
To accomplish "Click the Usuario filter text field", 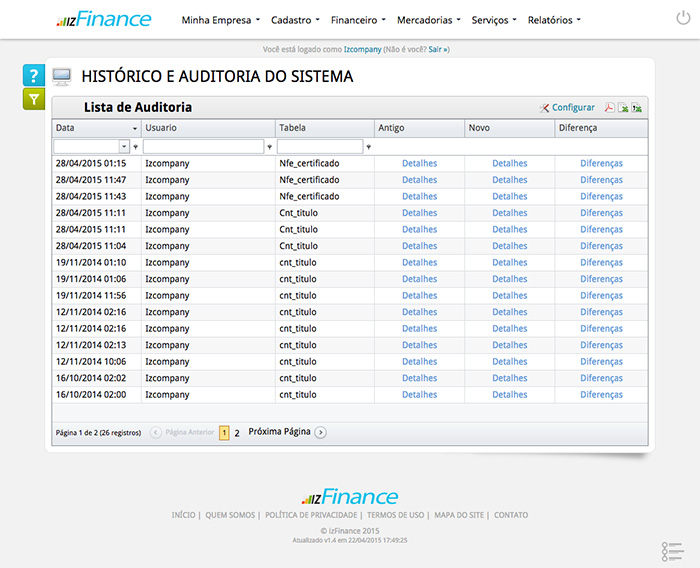I will point(203,146).
